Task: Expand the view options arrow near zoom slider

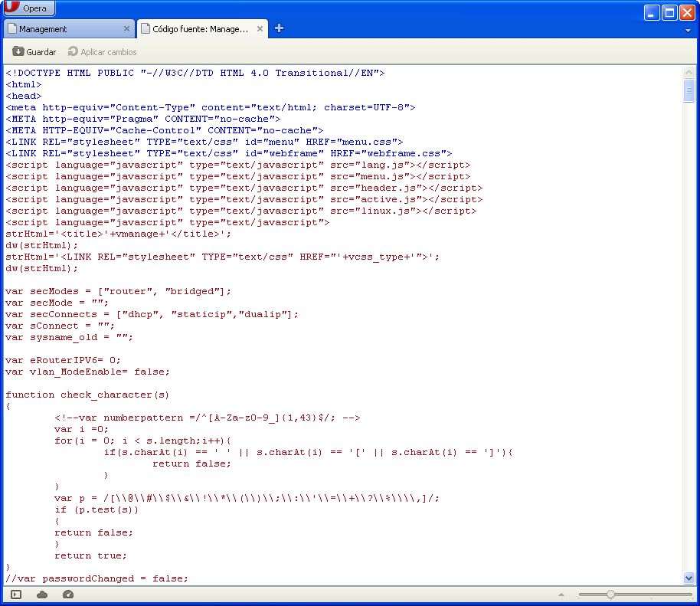Action: tap(561, 595)
